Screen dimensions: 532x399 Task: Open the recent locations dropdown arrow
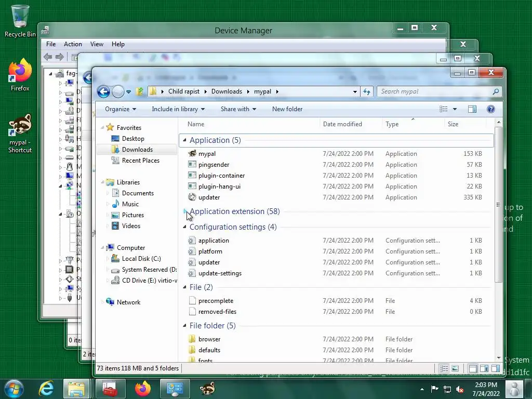(x=129, y=91)
